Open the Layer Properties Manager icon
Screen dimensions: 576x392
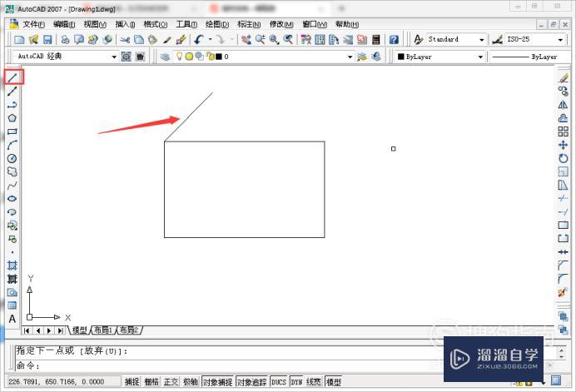tap(165, 57)
